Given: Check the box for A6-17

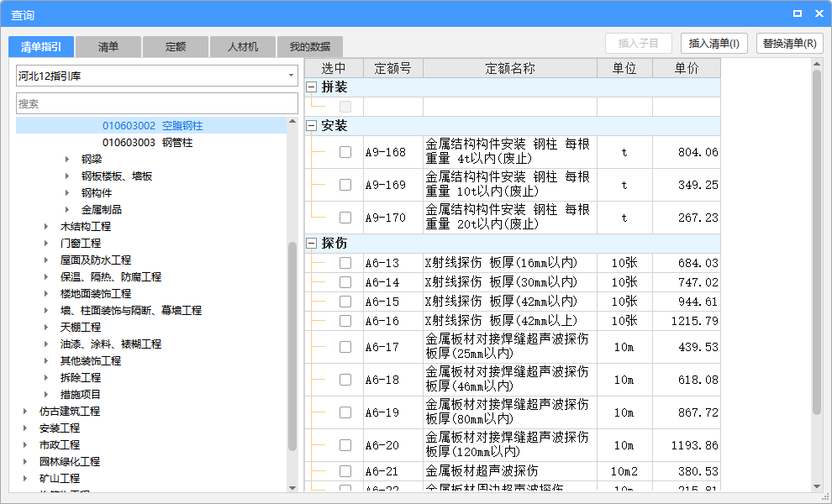Looking at the screenshot, I should (345, 347).
